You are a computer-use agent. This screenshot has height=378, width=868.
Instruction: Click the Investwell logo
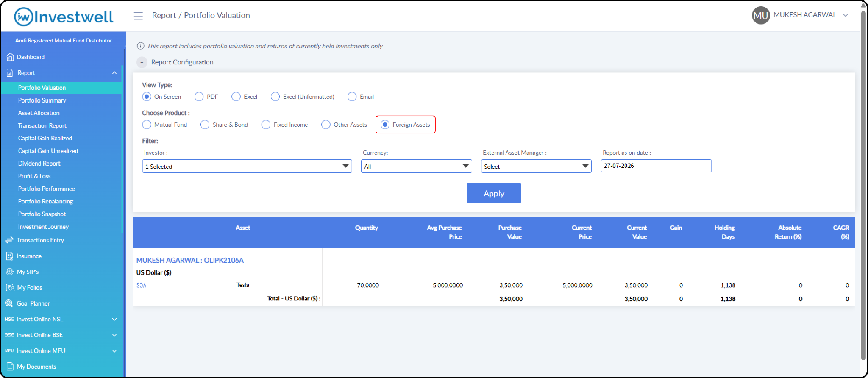(64, 17)
